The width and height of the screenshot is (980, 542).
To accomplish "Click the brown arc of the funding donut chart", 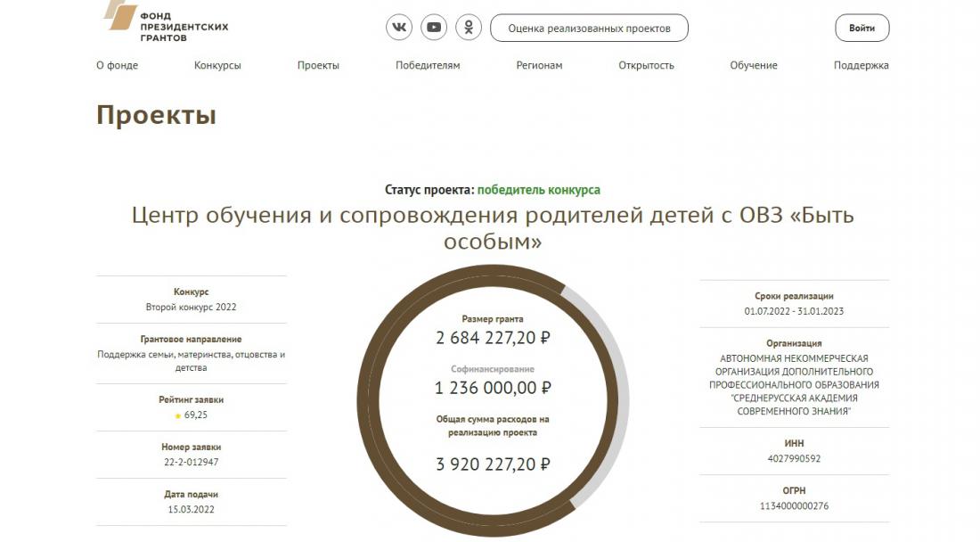I will tap(368, 400).
